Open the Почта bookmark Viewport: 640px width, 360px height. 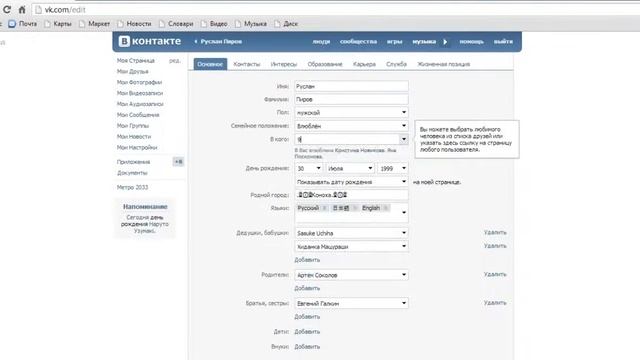23,24
